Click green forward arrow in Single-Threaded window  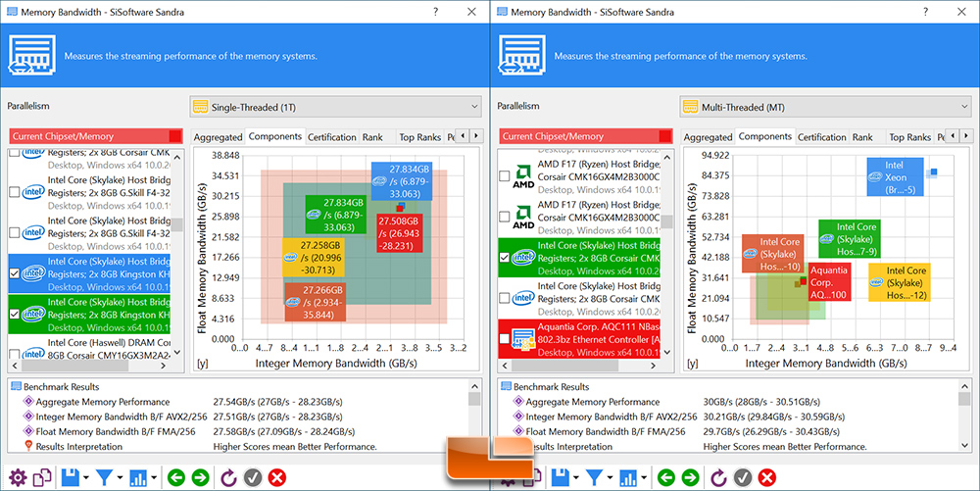[x=200, y=478]
